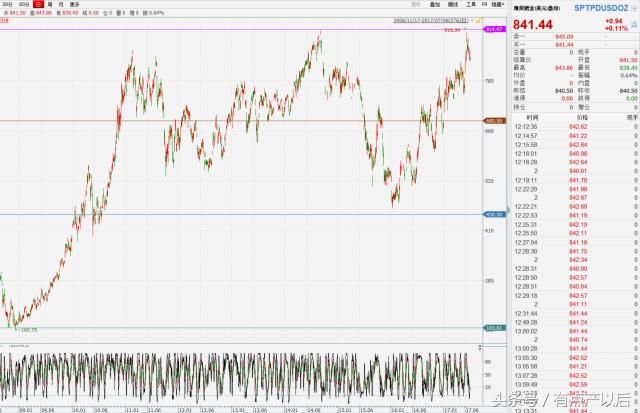Click the F9 toolbar button

(484, 4)
